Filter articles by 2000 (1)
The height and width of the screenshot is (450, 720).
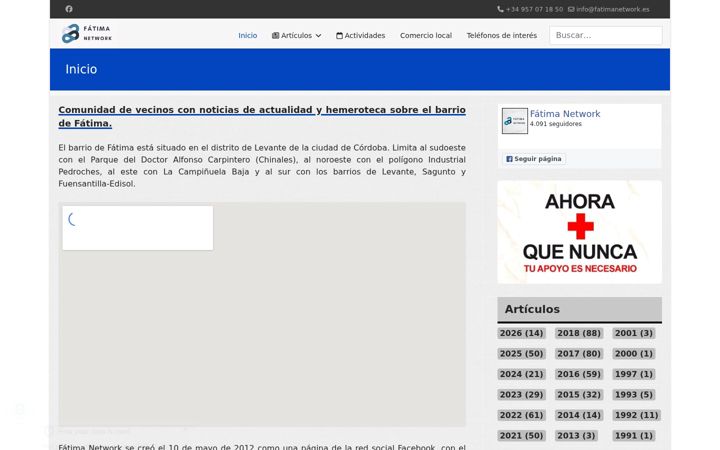pyautogui.click(x=634, y=354)
